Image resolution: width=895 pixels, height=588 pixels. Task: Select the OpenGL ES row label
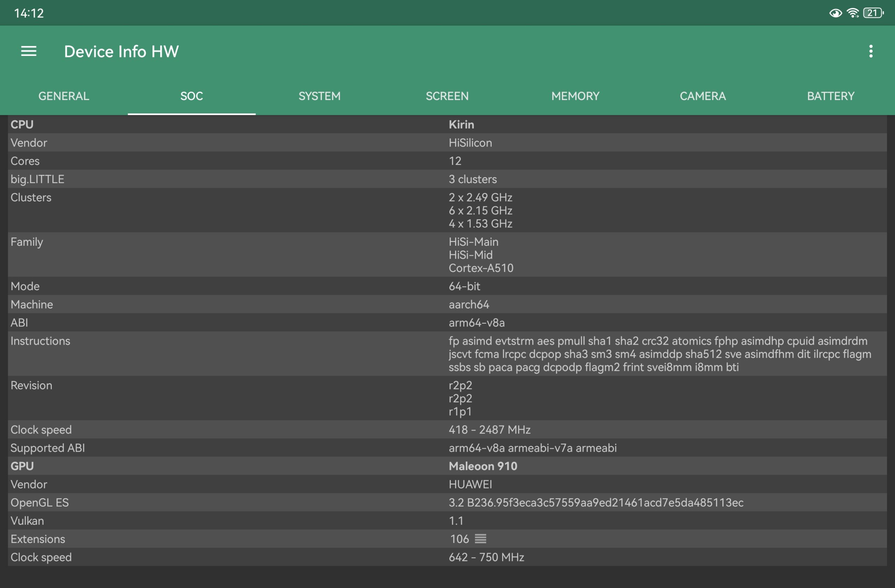pos(40,503)
